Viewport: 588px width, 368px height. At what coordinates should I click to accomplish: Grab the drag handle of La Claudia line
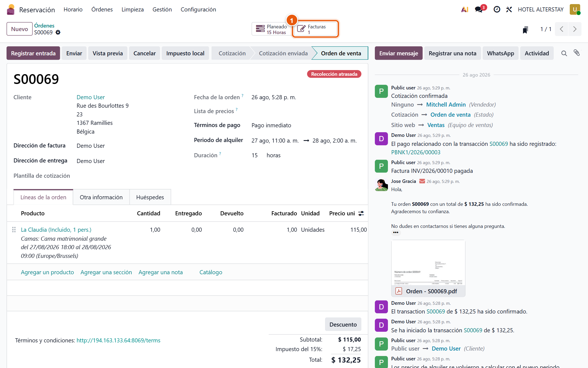(x=14, y=230)
